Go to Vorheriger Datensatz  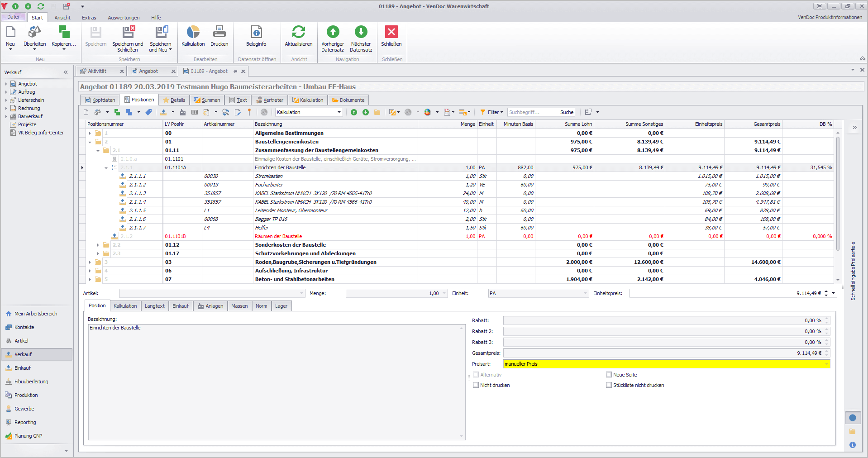click(333, 32)
